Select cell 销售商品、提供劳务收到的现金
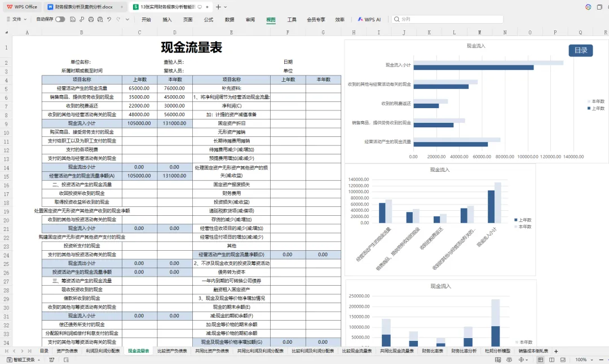The image size is (609, 364). pos(82,97)
